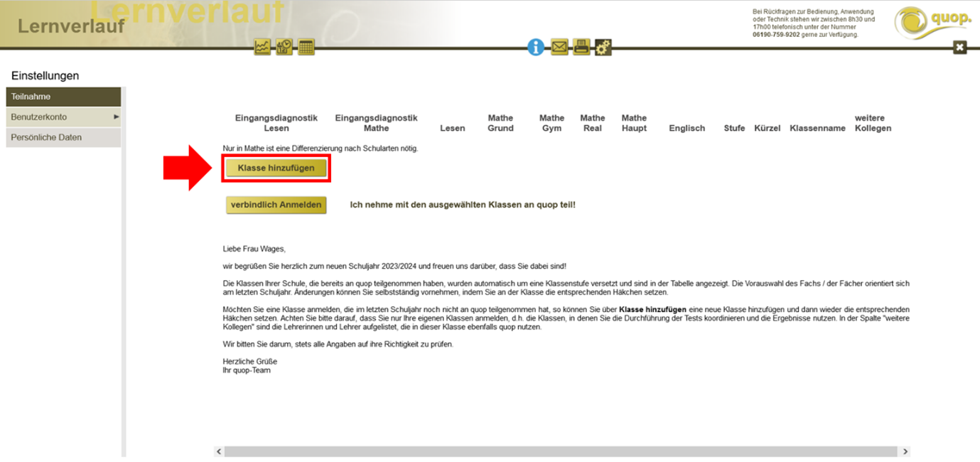Image resolution: width=980 pixels, height=462 pixels.
Task: Click the Kürzel column header
Action: tap(768, 128)
